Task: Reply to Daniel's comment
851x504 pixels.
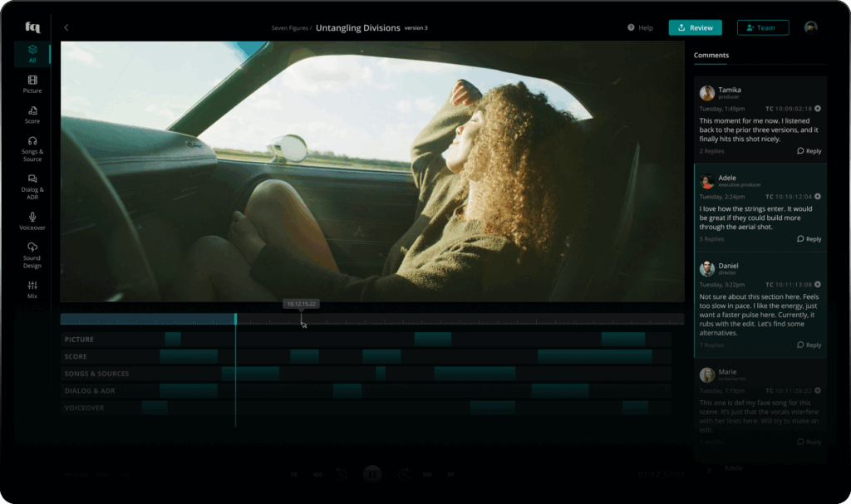Action: click(809, 345)
